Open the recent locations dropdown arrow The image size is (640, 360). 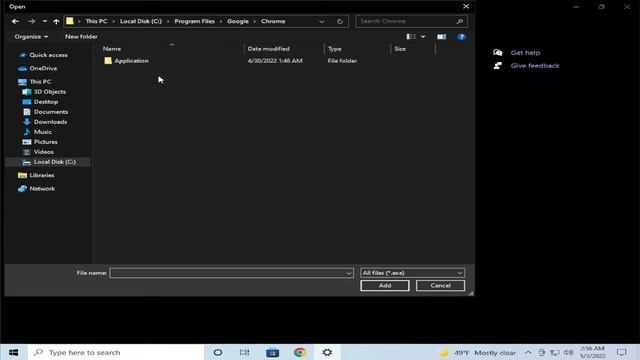click(x=44, y=21)
